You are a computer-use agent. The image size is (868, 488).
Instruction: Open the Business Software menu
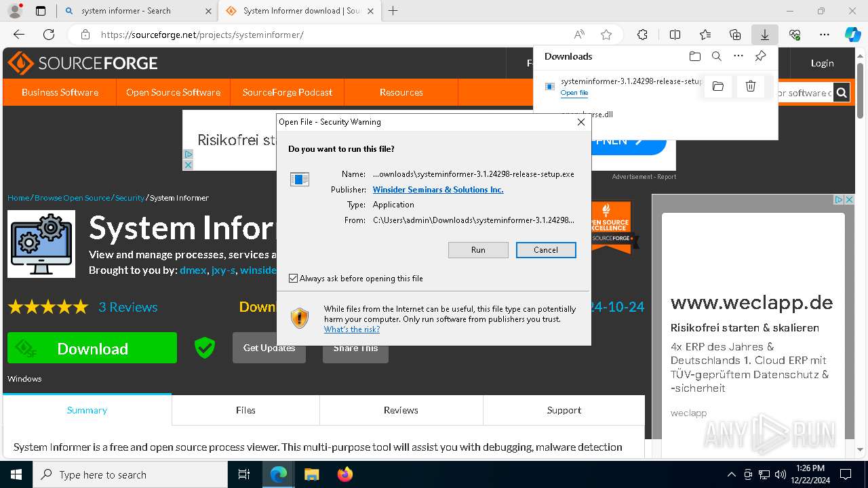[x=60, y=92]
